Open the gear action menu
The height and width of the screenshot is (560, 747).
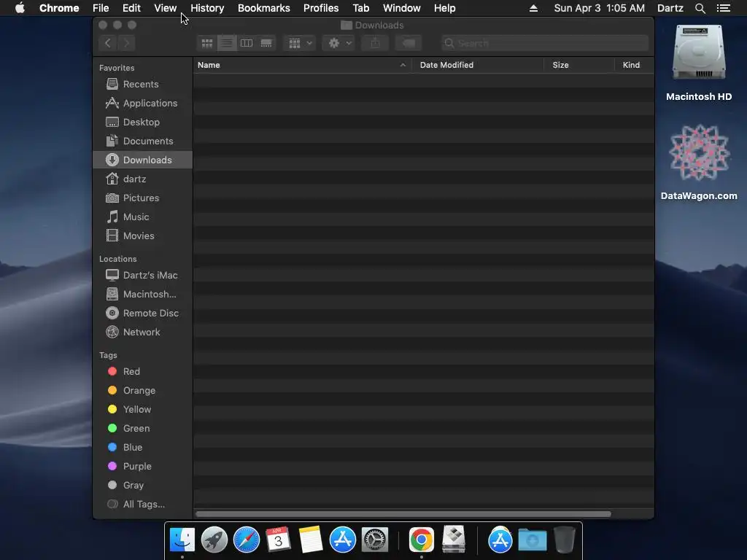339,43
